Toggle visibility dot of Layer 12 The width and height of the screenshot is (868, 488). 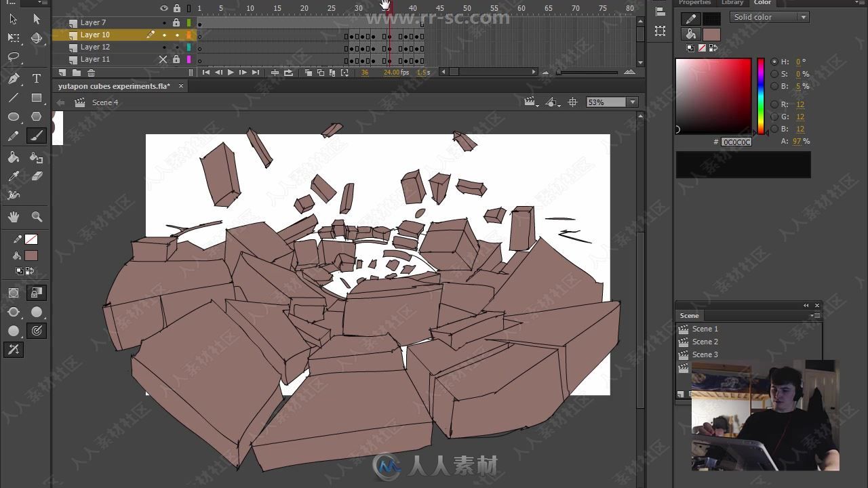coord(163,47)
